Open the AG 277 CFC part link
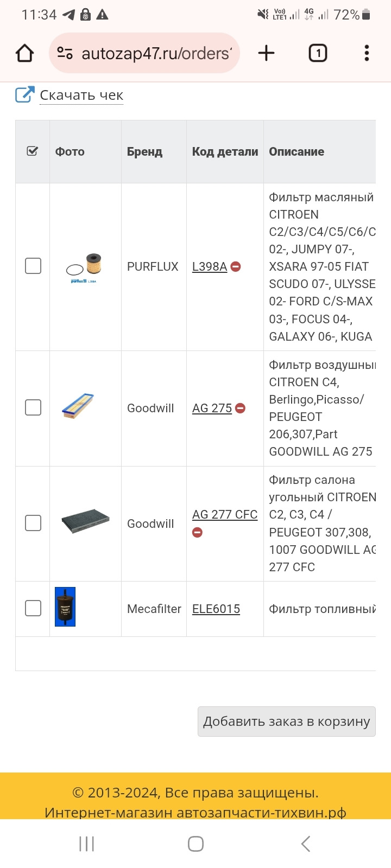The image size is (391, 868). click(x=224, y=514)
